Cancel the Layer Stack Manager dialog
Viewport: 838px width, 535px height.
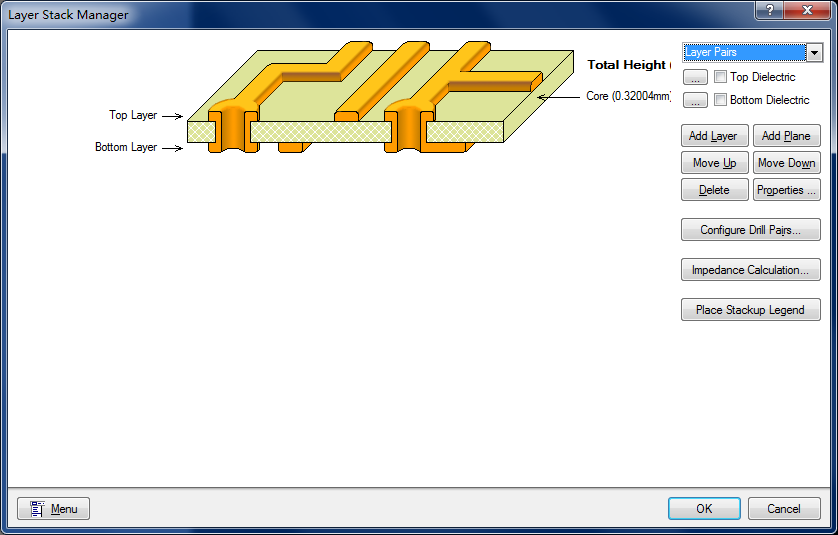(x=784, y=508)
